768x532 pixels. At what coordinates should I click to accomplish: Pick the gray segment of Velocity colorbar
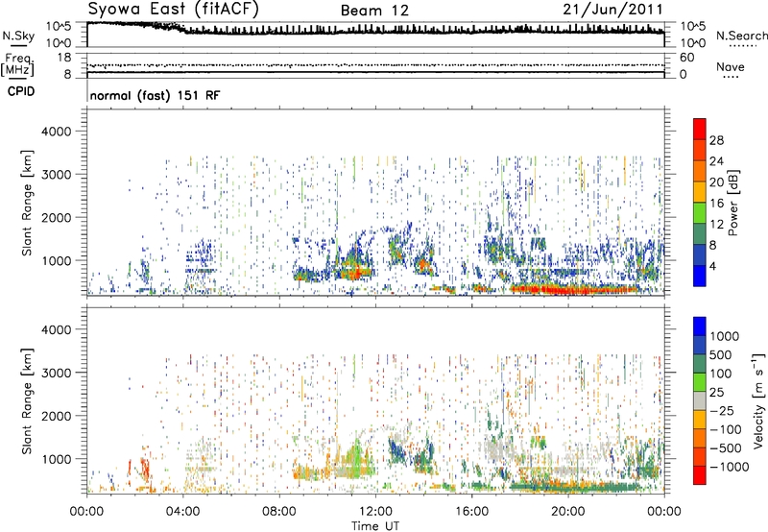pyautogui.click(x=700, y=400)
